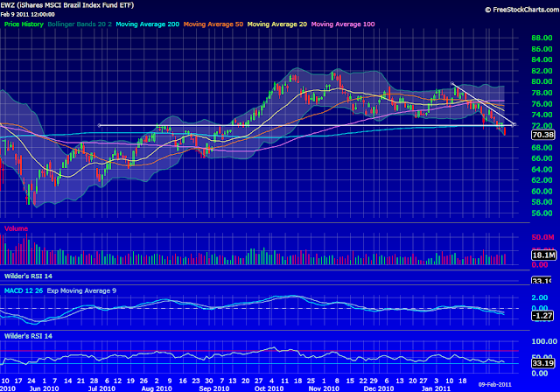Click the 88.00 price axis label
This screenshot has width=560, height=392.
click(x=542, y=38)
